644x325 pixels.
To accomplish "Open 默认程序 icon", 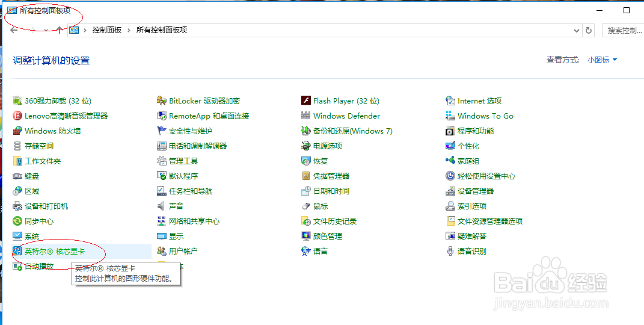I will point(161,176).
